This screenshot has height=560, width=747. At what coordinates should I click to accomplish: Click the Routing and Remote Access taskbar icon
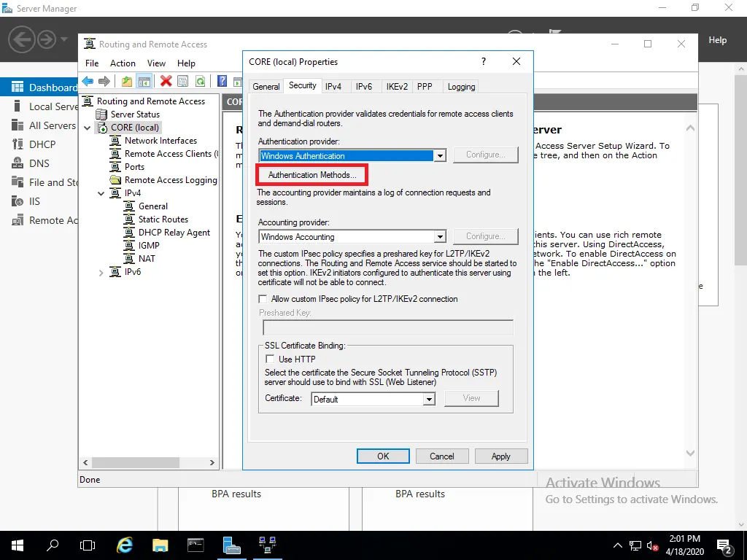pos(267,545)
